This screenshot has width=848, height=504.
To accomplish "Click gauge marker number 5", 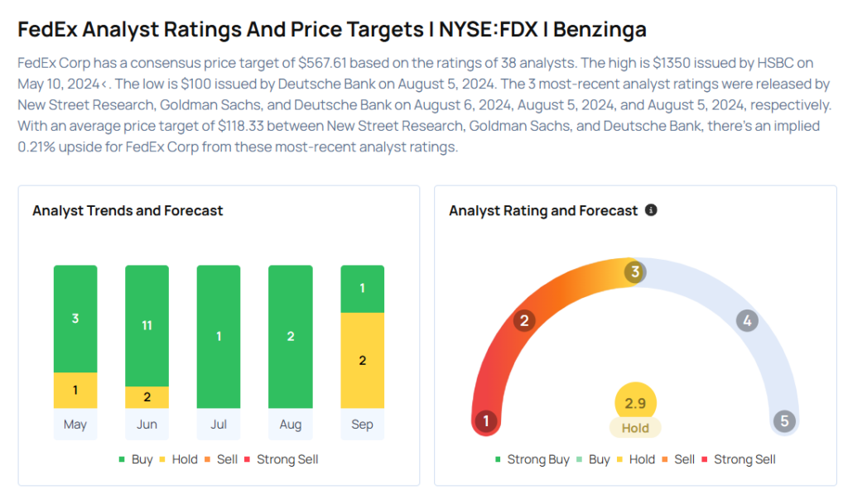I will pos(784,421).
